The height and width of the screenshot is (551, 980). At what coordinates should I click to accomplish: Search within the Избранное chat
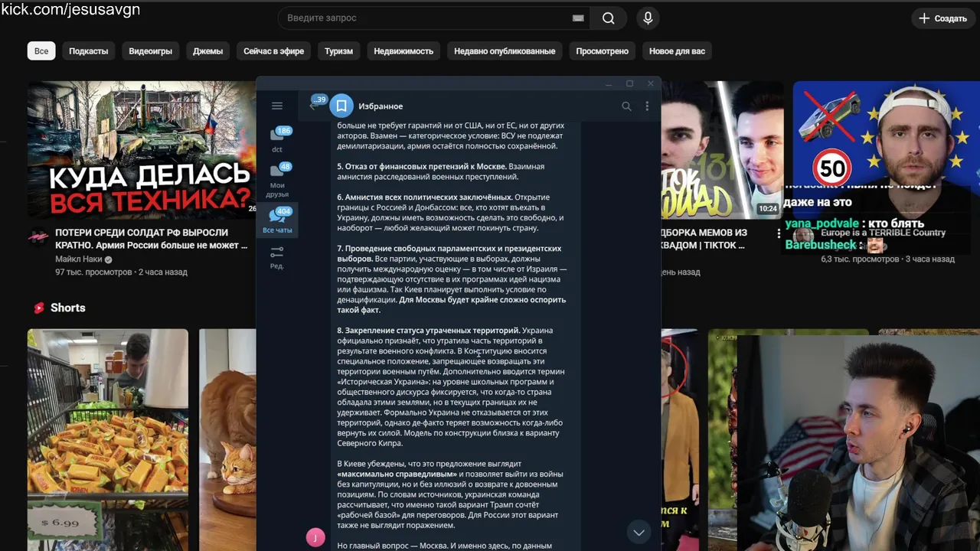626,106
